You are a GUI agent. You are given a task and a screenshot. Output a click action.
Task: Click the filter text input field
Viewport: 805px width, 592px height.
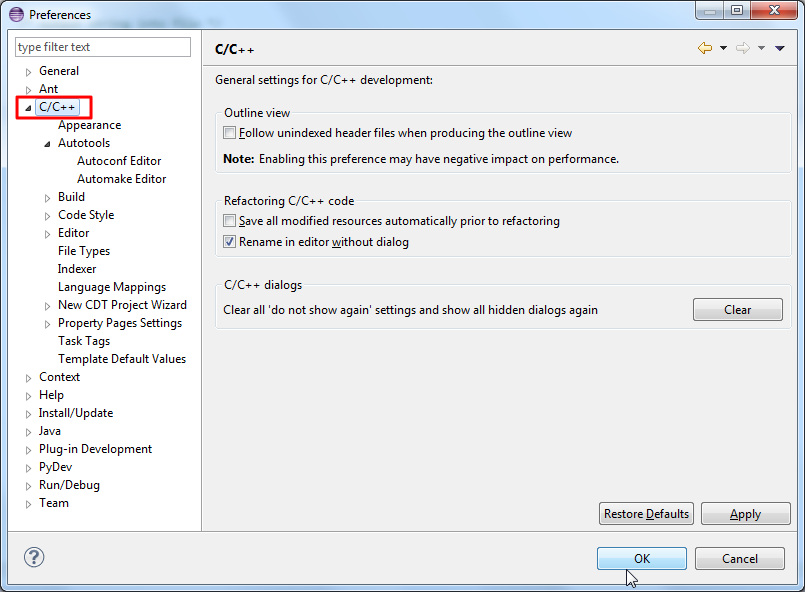(103, 47)
